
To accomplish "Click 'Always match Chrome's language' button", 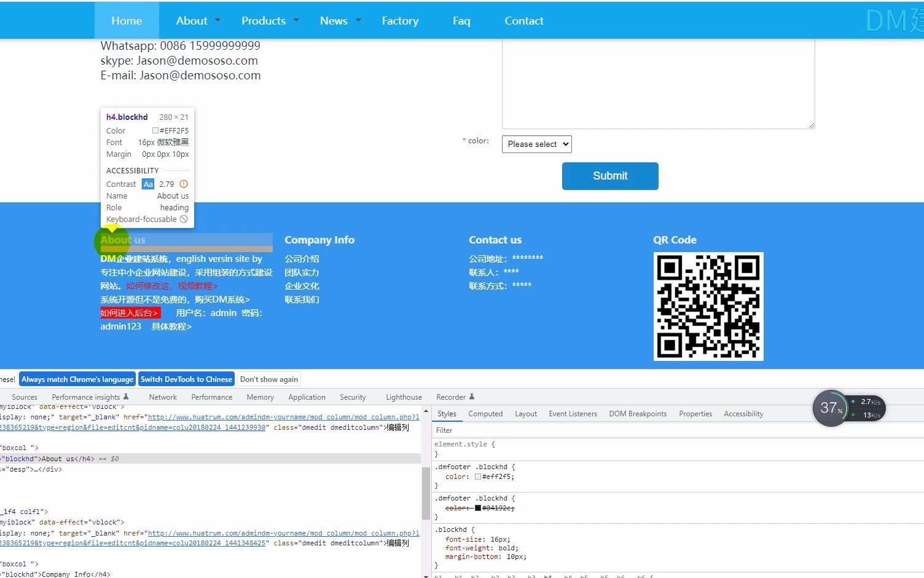I will pos(77,379).
